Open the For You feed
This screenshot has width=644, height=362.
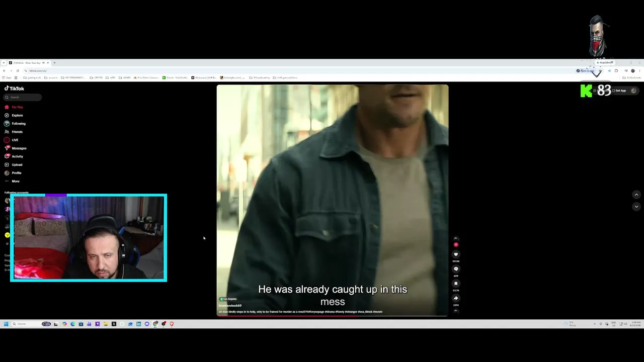(14, 107)
